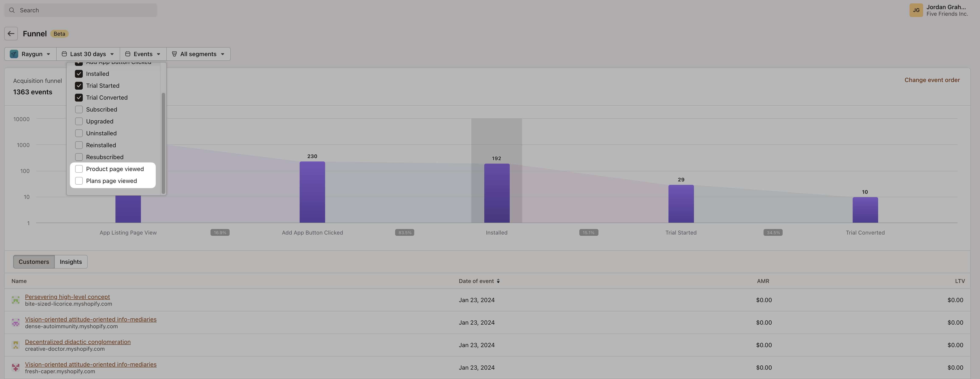This screenshot has width=980, height=379.
Task: Open the Last 30 days date dropdown
Action: [88, 54]
